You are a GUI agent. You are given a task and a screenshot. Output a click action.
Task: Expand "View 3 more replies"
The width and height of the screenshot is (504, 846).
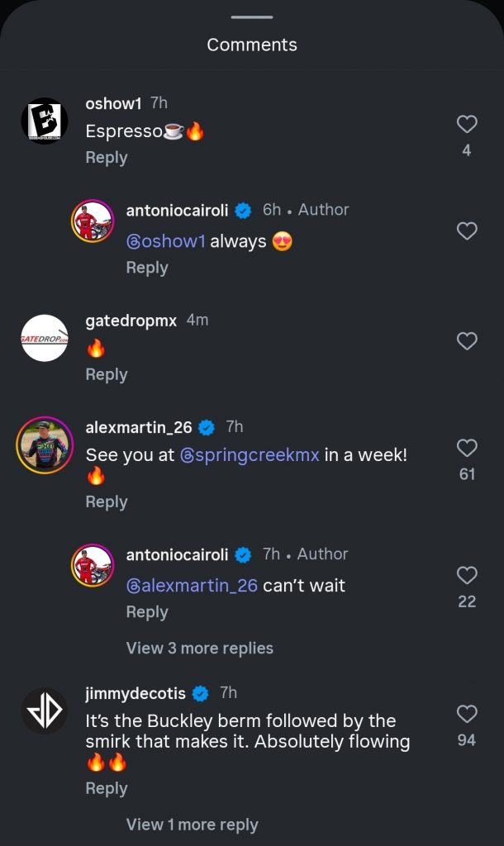click(199, 649)
